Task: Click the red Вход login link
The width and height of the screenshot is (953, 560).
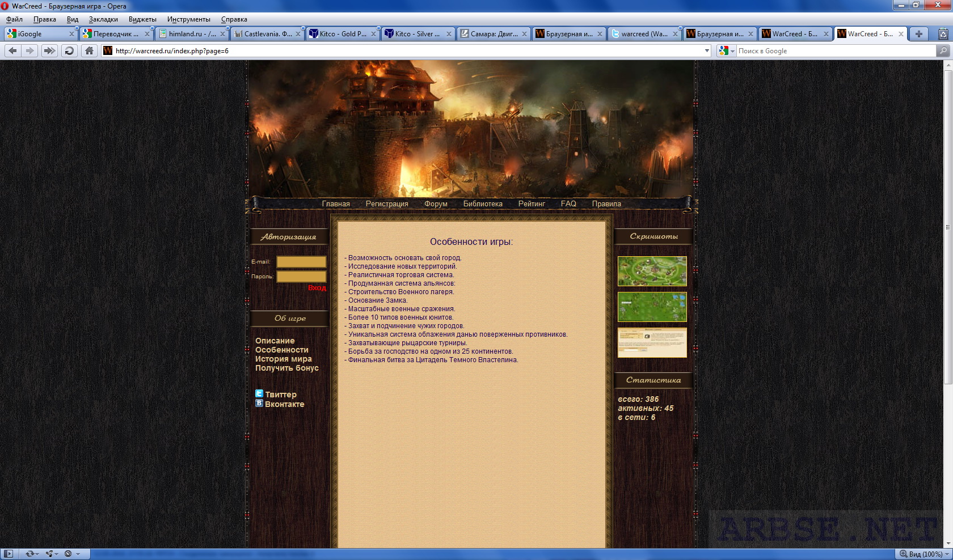Action: [317, 288]
